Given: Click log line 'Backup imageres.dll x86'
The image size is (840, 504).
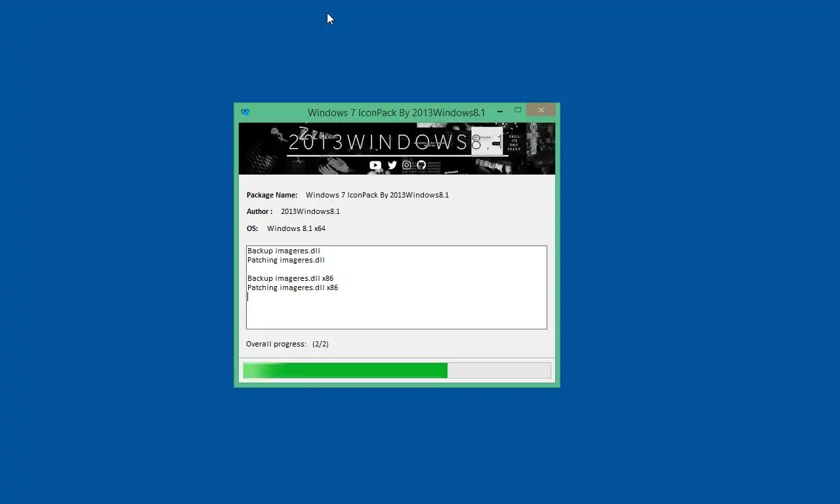Looking at the screenshot, I should pos(290,278).
